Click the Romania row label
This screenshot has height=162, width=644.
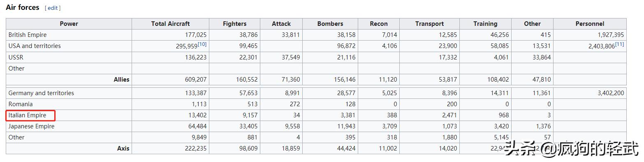[21, 104]
